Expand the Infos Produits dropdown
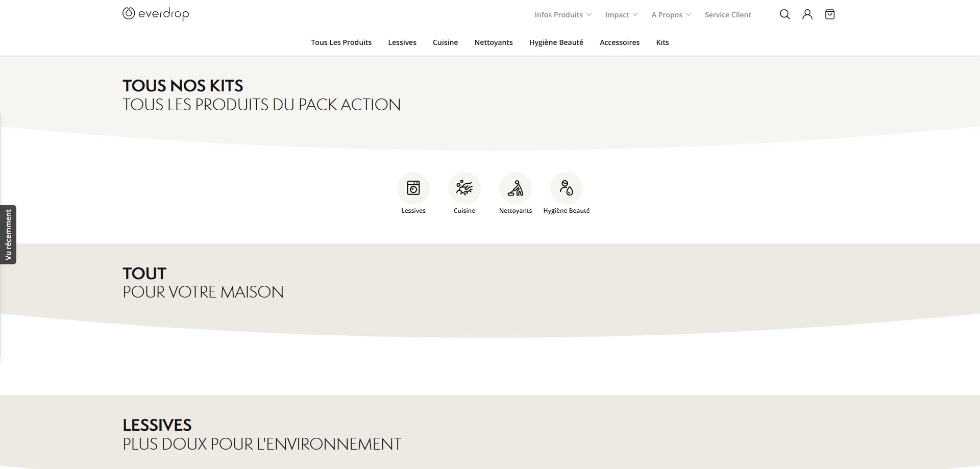This screenshot has height=469, width=980. (x=563, y=15)
